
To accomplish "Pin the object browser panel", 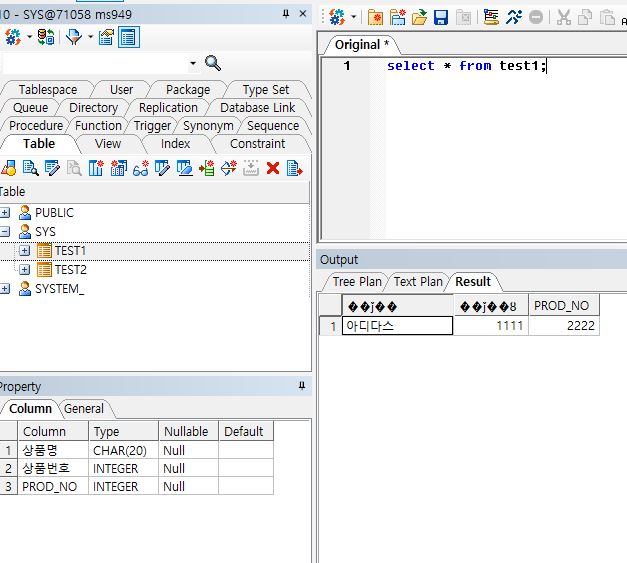I will (286, 13).
